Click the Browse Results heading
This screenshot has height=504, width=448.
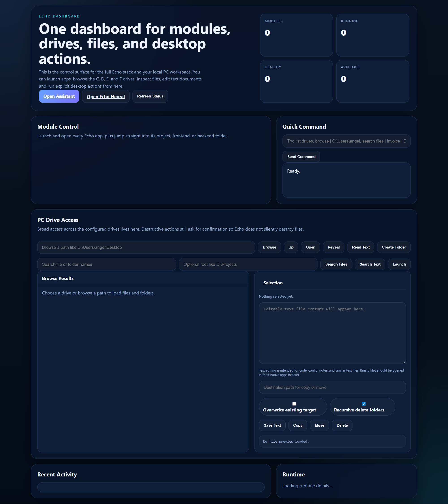point(58,278)
